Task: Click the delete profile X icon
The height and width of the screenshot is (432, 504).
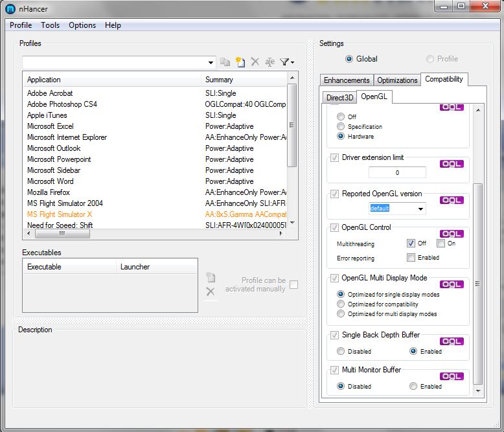Action: (x=255, y=62)
